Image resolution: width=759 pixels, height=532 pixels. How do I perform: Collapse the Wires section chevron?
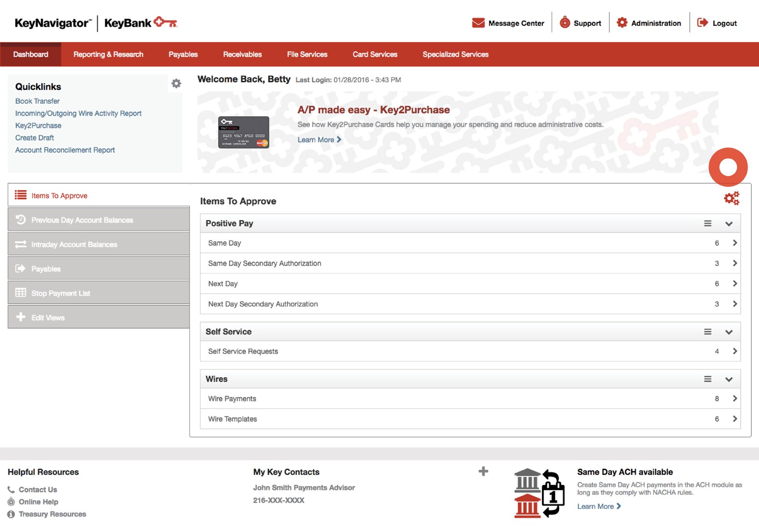[729, 379]
